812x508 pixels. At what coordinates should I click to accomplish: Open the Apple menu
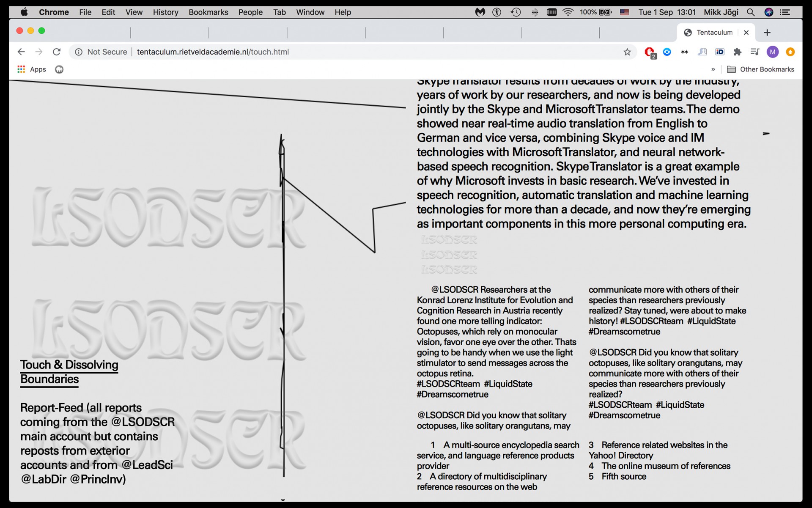pos(24,12)
